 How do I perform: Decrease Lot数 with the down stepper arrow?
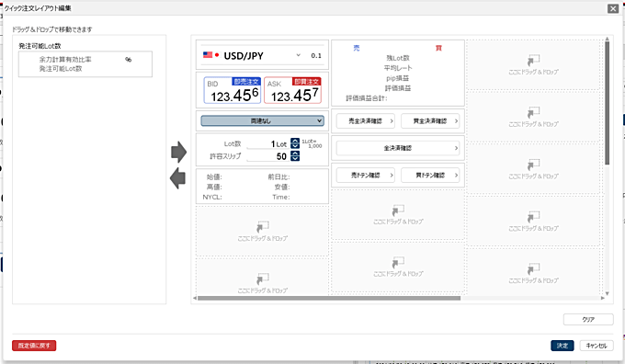point(294,146)
